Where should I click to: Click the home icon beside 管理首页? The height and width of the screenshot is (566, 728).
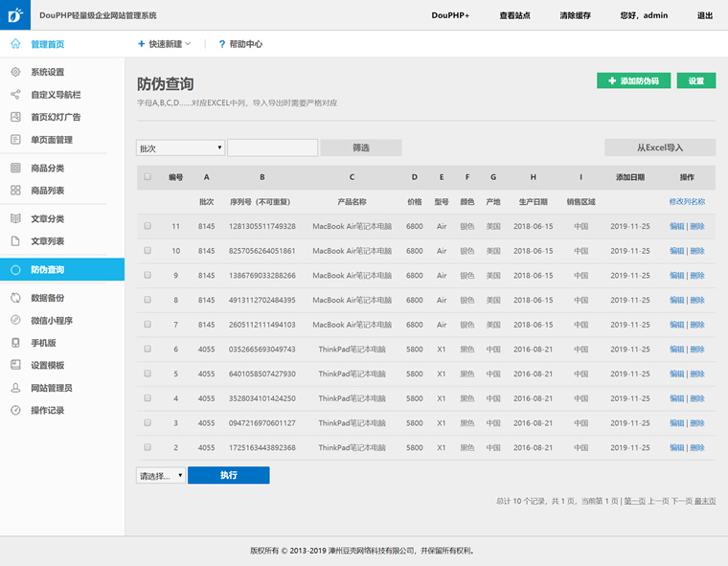click(15, 44)
